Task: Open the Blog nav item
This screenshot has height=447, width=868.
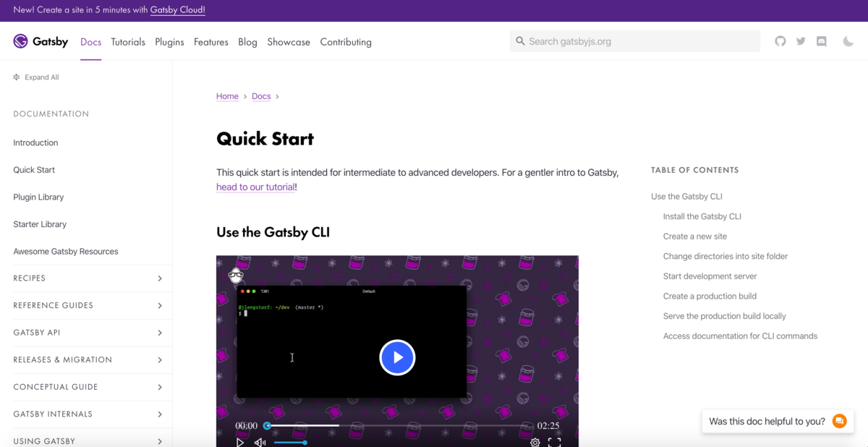Action: point(247,42)
